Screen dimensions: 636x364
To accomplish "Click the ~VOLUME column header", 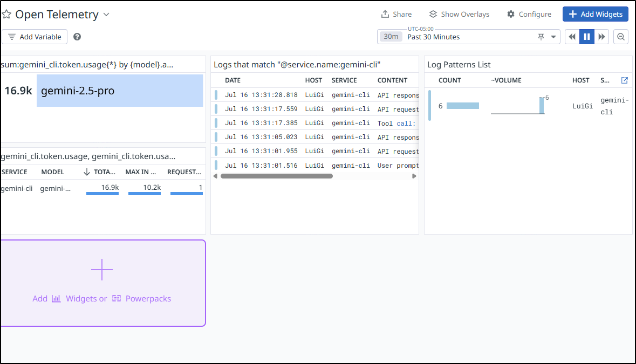I will tap(506, 80).
